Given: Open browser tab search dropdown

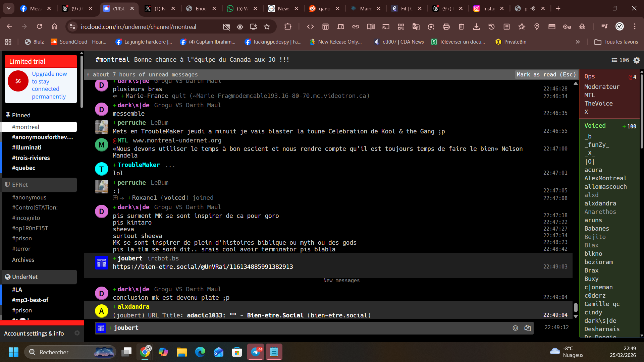Looking at the screenshot, I should (8, 8).
